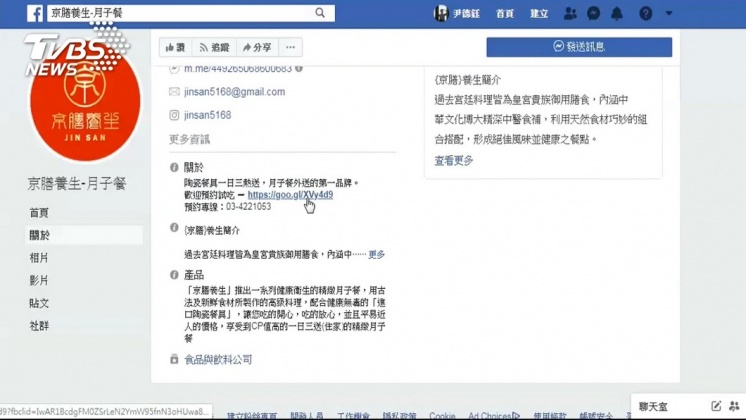Expand intro text with 更多 link
The width and height of the screenshot is (746, 420).
coord(376,254)
